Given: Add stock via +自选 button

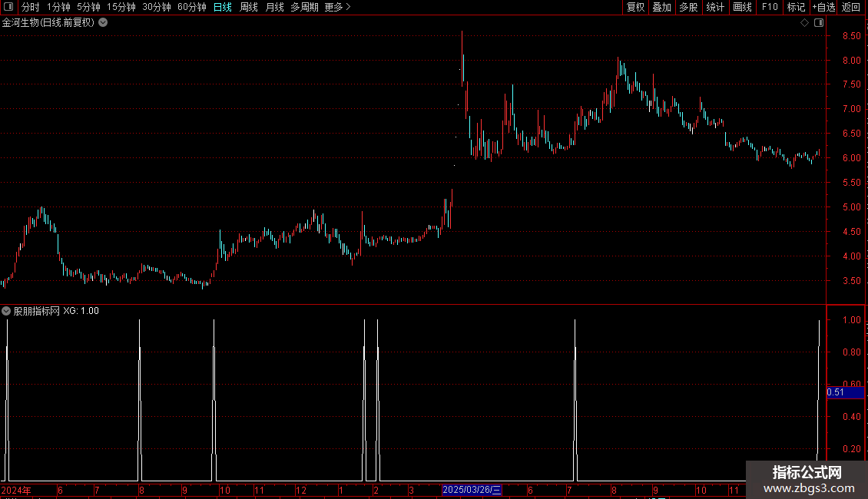Looking at the screenshot, I should pos(823,7).
